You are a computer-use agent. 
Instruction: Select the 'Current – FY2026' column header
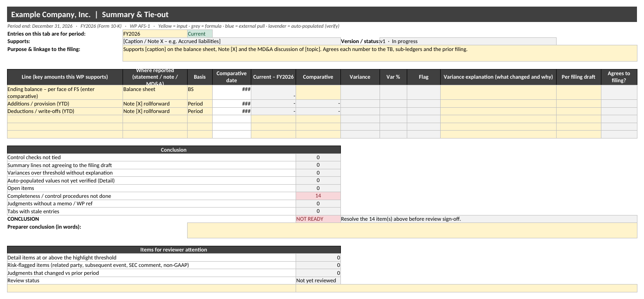(273, 77)
